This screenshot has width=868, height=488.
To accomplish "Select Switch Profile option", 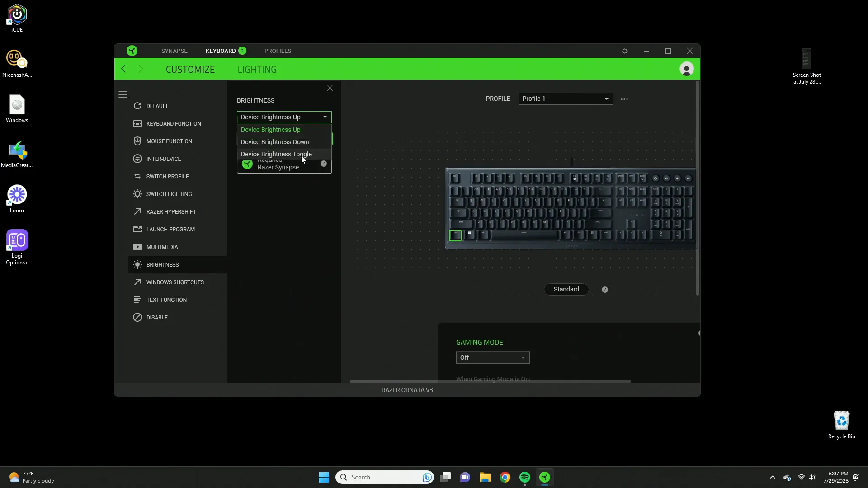I will [x=177, y=176].
